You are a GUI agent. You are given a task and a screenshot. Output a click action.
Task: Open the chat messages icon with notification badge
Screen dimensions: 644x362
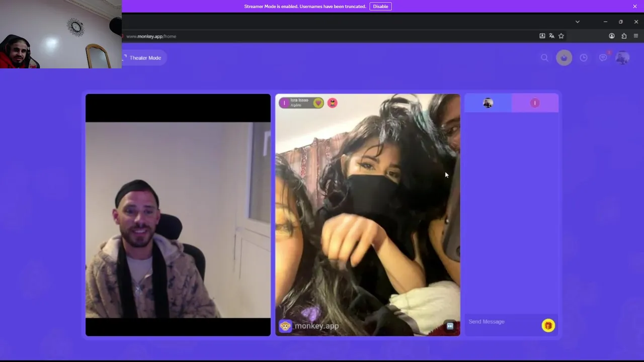(x=603, y=57)
